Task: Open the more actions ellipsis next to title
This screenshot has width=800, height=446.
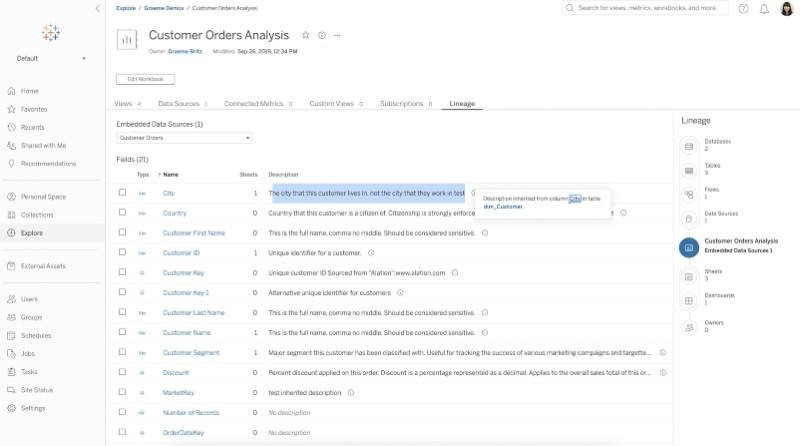Action: [x=337, y=35]
